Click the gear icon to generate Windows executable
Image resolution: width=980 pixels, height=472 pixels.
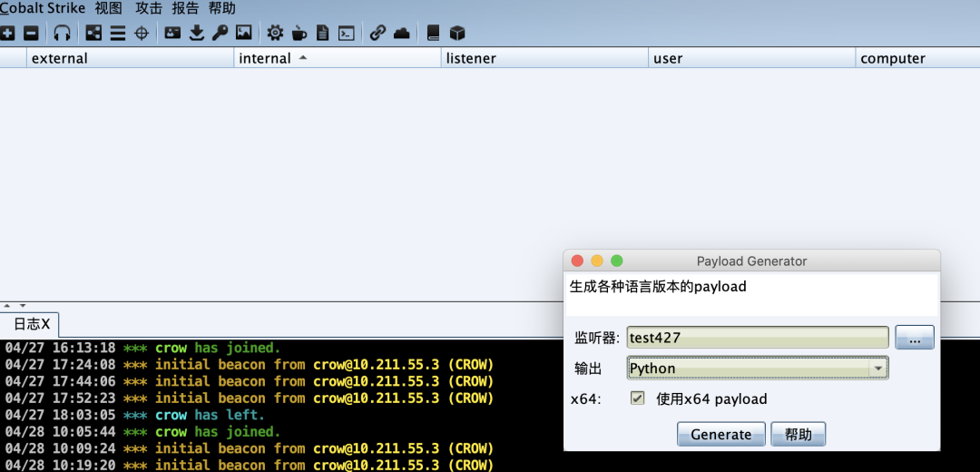pos(275,34)
